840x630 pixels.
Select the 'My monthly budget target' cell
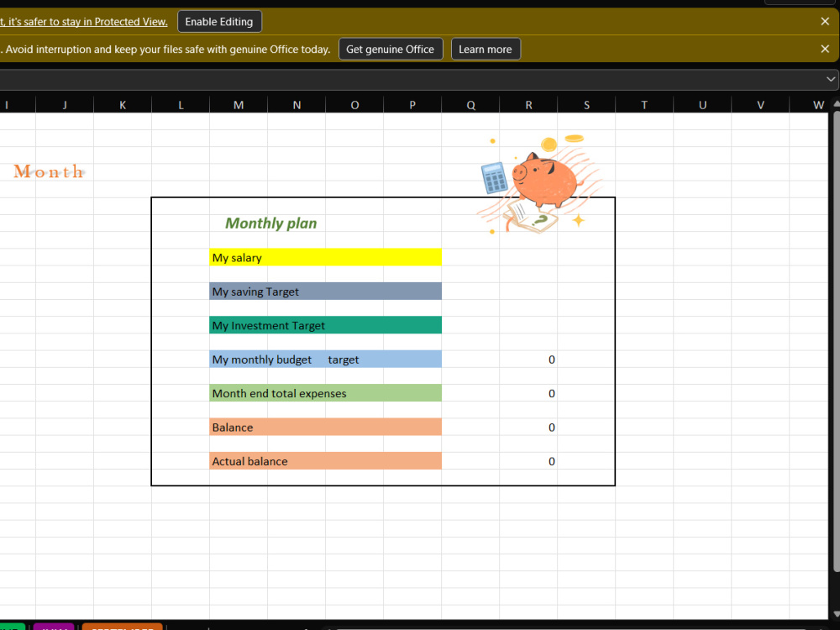tap(325, 359)
